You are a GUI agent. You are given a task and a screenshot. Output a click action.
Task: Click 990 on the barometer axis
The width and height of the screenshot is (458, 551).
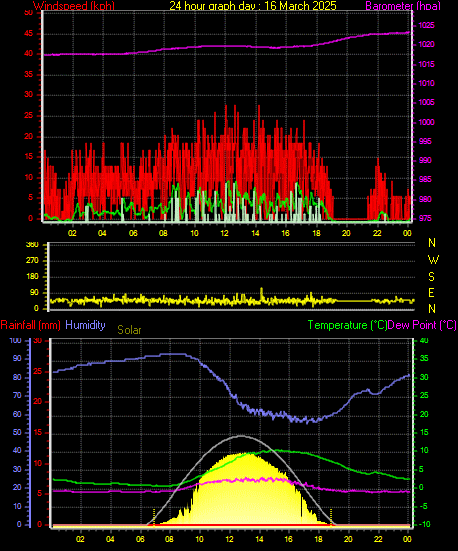coord(425,160)
